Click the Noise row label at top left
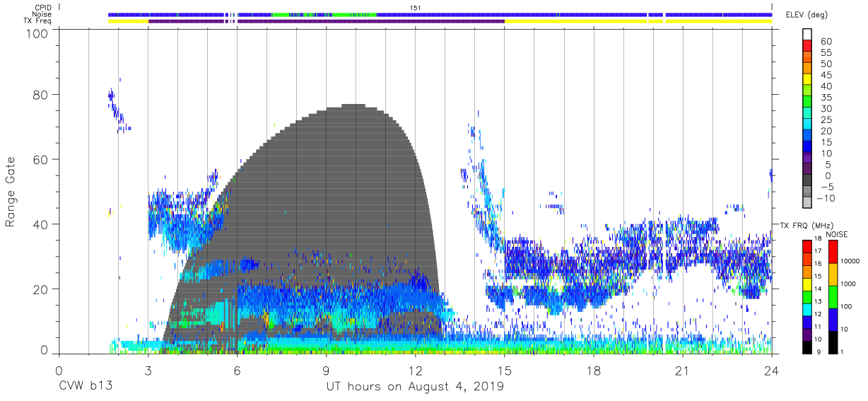Image resolution: width=868 pixels, height=401 pixels. [43, 13]
